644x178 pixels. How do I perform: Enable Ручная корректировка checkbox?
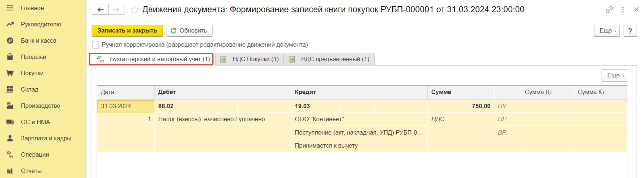[x=96, y=45]
